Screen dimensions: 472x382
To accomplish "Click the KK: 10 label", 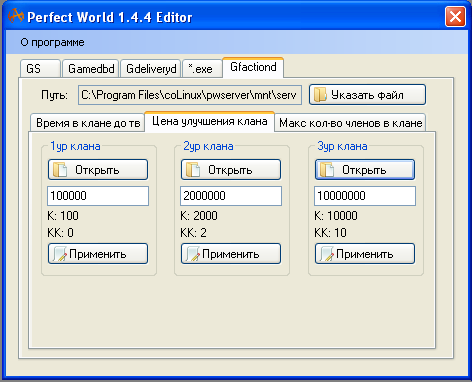I will click(330, 233).
